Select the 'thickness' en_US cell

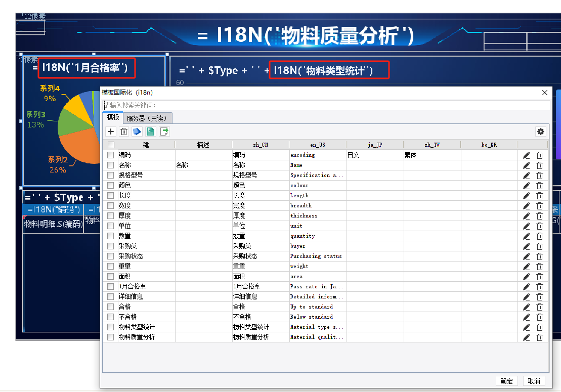coord(318,215)
